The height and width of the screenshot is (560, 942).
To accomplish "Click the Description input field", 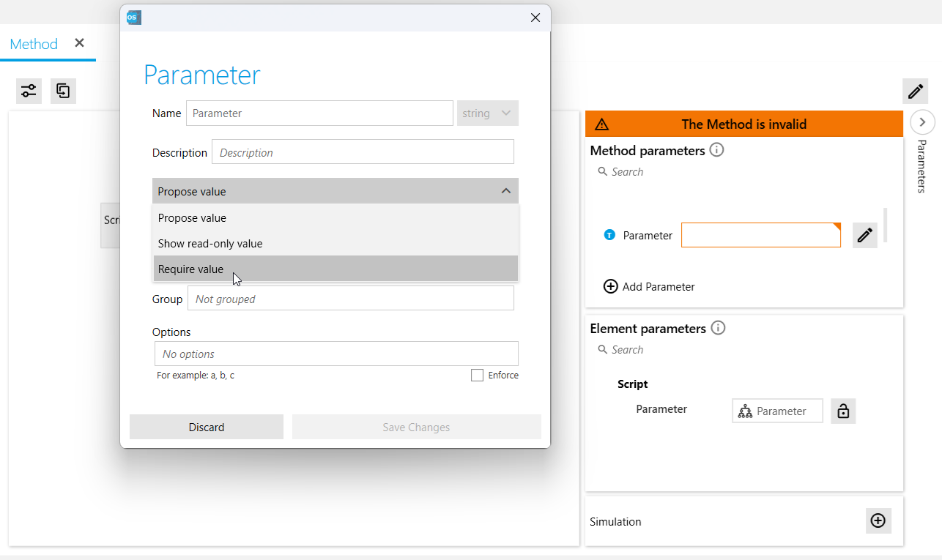I will click(363, 152).
